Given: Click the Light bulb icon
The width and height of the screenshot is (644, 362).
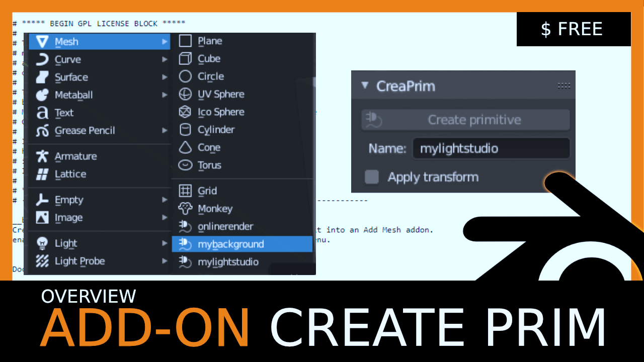Looking at the screenshot, I should click(x=42, y=243).
